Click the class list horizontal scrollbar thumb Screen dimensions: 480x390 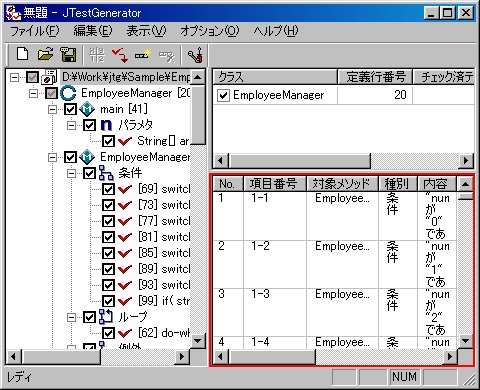pyautogui.click(x=299, y=161)
